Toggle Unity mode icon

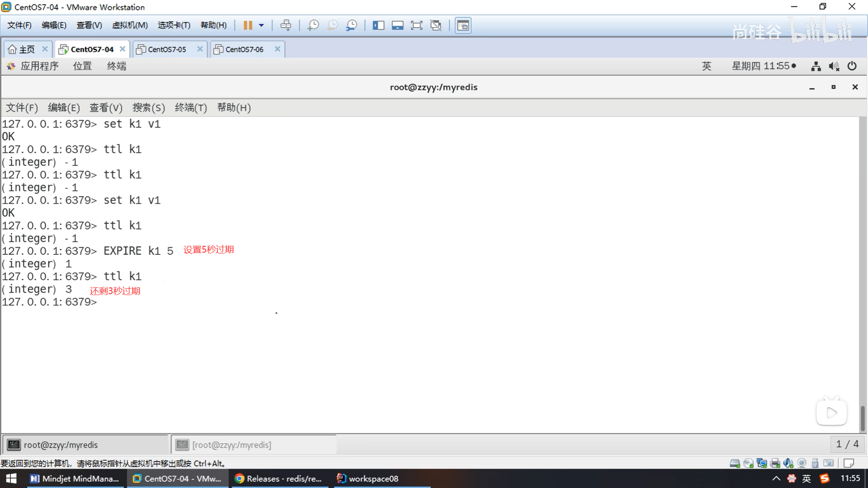click(x=436, y=25)
